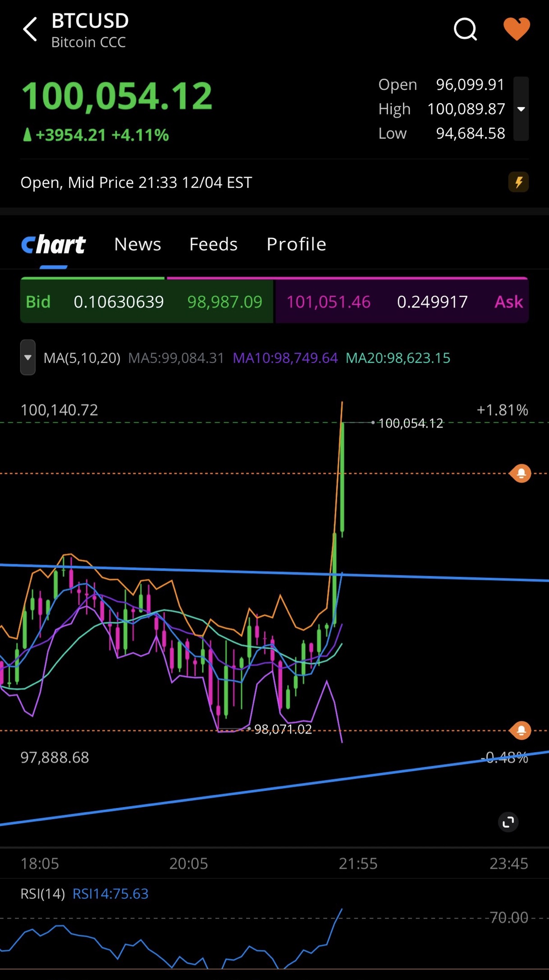Tap the MA(5,10,20) indicator label
Viewport: 549px width, 980px height.
[x=82, y=358]
